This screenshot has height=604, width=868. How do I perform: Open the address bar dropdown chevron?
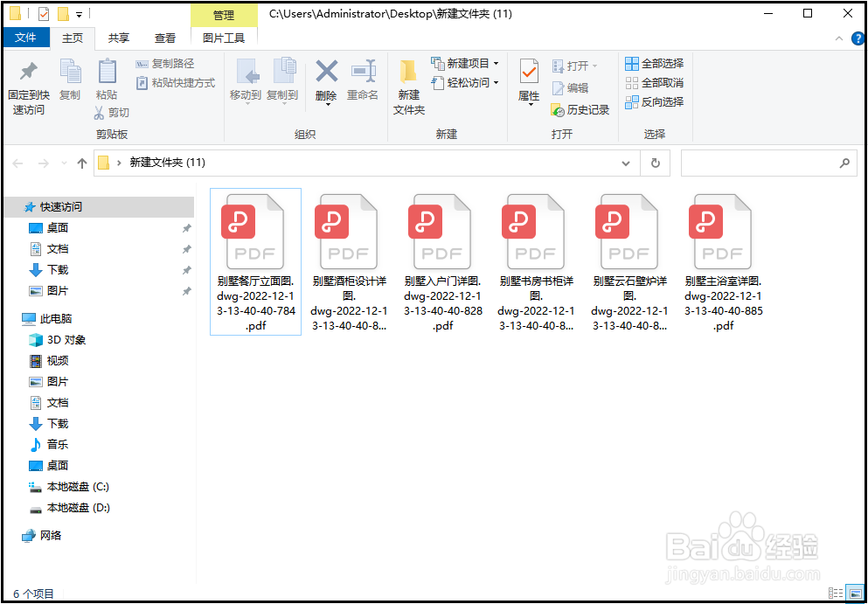625,163
